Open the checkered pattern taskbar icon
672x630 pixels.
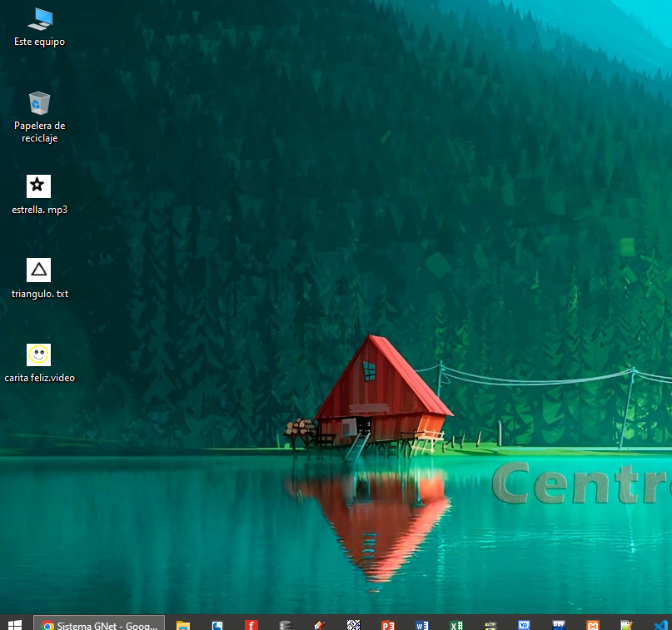[353, 624]
